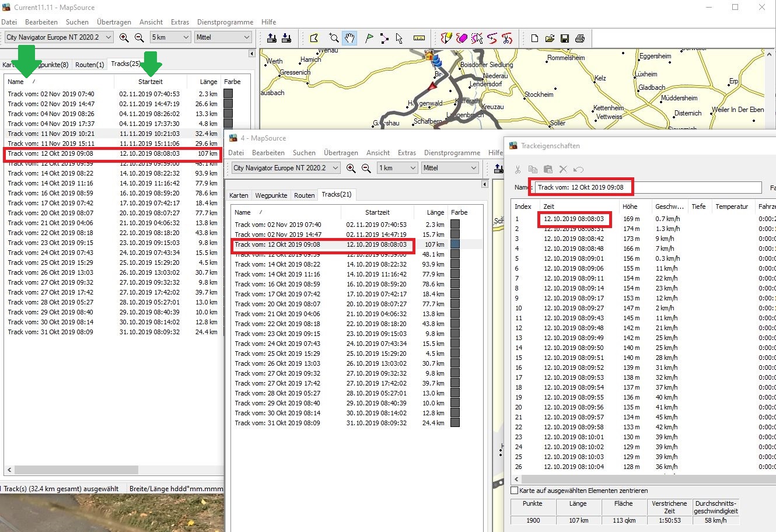Click the measure distance ruler tool

419,38
